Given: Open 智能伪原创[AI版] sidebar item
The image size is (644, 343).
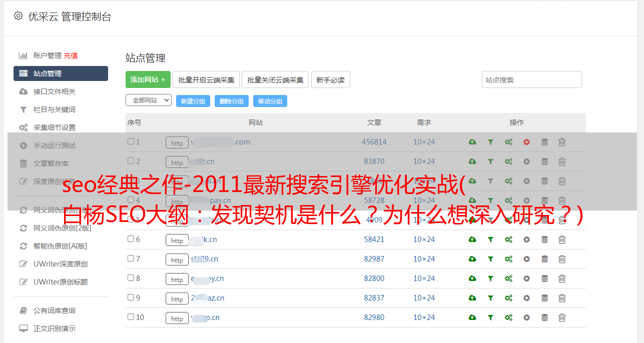Looking at the screenshot, I should click(x=61, y=246).
